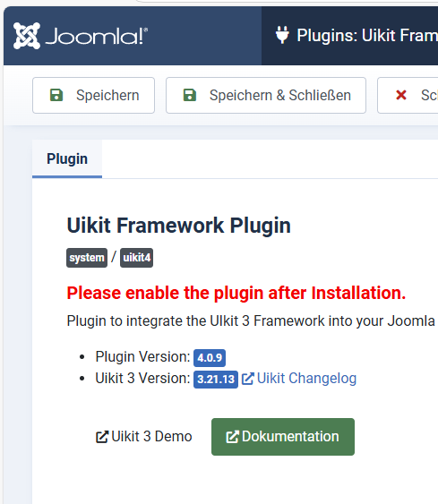This screenshot has height=504, width=438.
Task: Open the Dokumentation green button
Action: (x=283, y=437)
